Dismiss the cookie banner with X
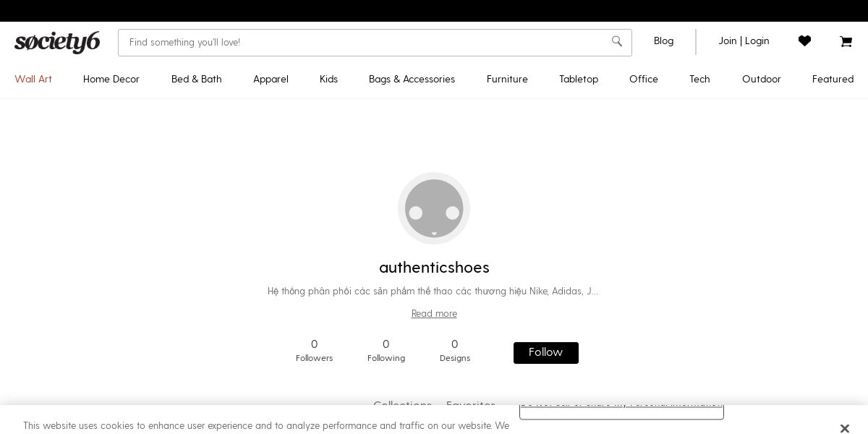868x434 pixels. [844, 428]
